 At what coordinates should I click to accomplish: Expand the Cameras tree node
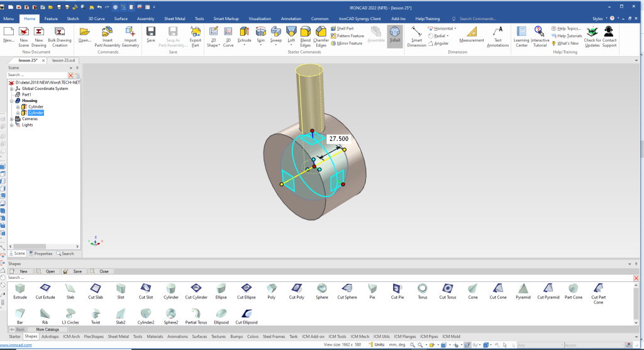coord(11,119)
